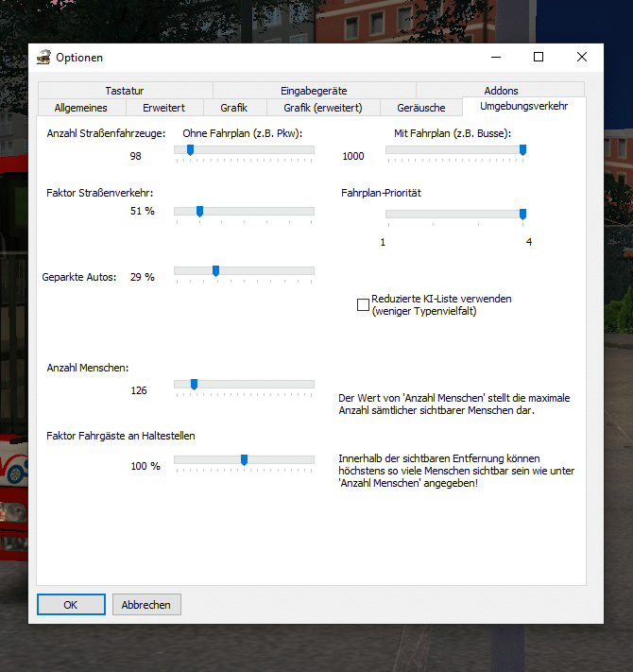633x672 pixels.
Task: Click the Geparkte Autos slider thumb
Action: point(215,270)
